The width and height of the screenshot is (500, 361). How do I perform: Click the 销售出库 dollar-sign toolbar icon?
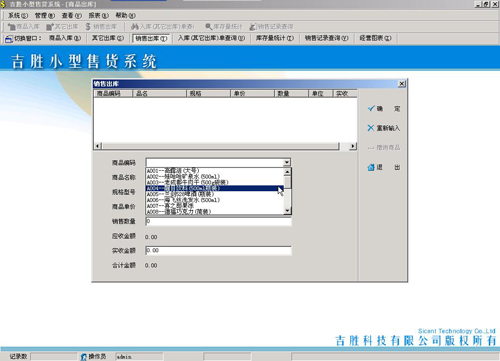(88, 27)
